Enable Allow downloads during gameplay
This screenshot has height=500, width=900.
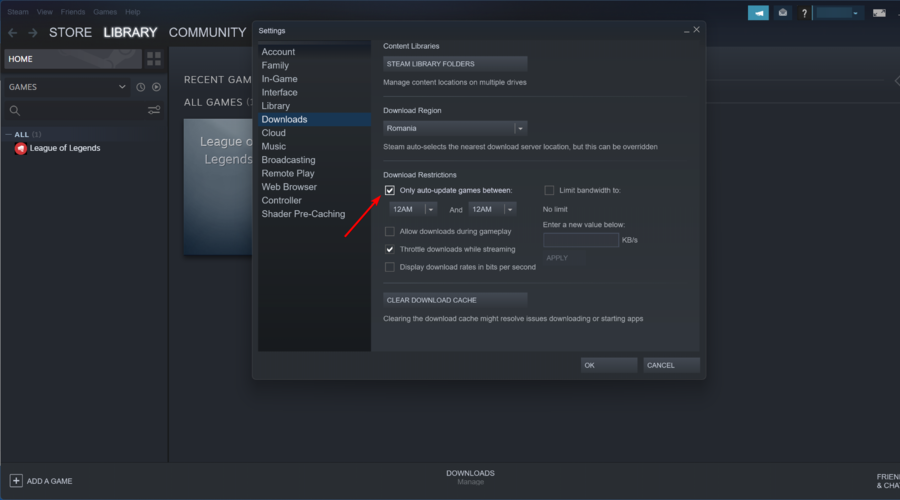pyautogui.click(x=390, y=231)
